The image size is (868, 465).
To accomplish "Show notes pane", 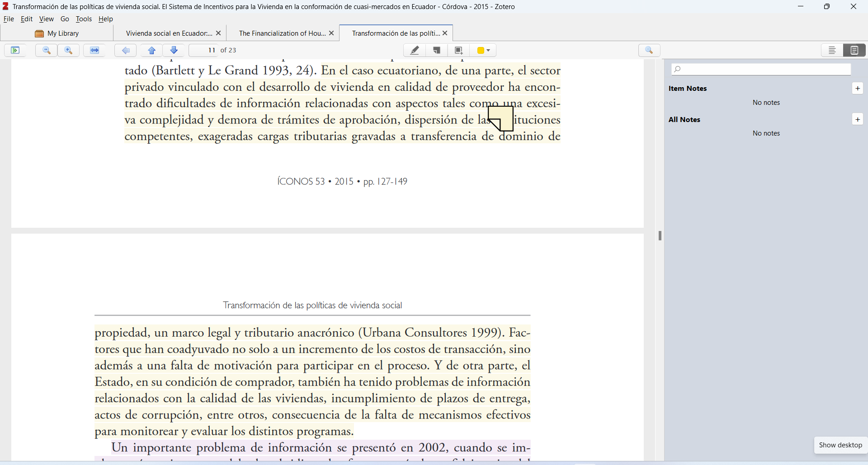I will point(854,50).
